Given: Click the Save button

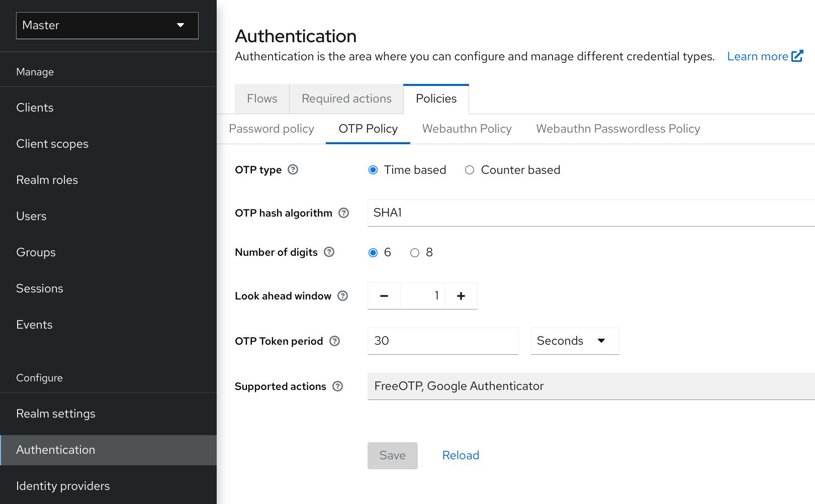Looking at the screenshot, I should point(392,455).
